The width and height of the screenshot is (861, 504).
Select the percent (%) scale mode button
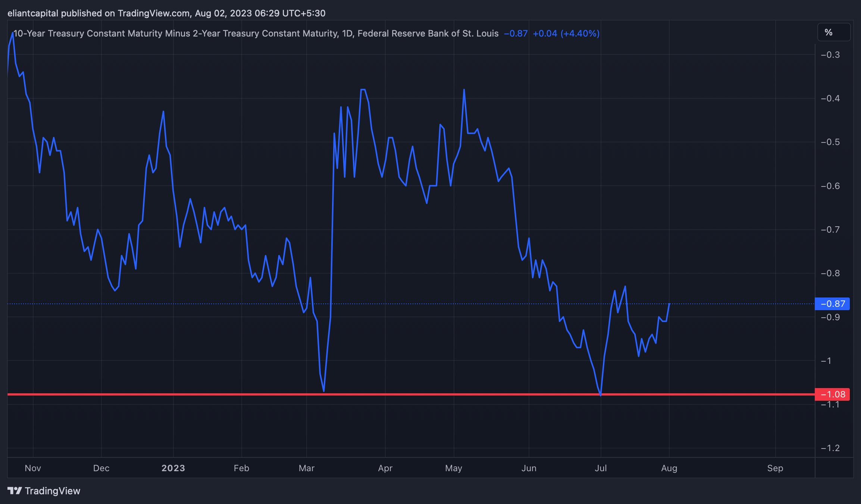tap(834, 32)
